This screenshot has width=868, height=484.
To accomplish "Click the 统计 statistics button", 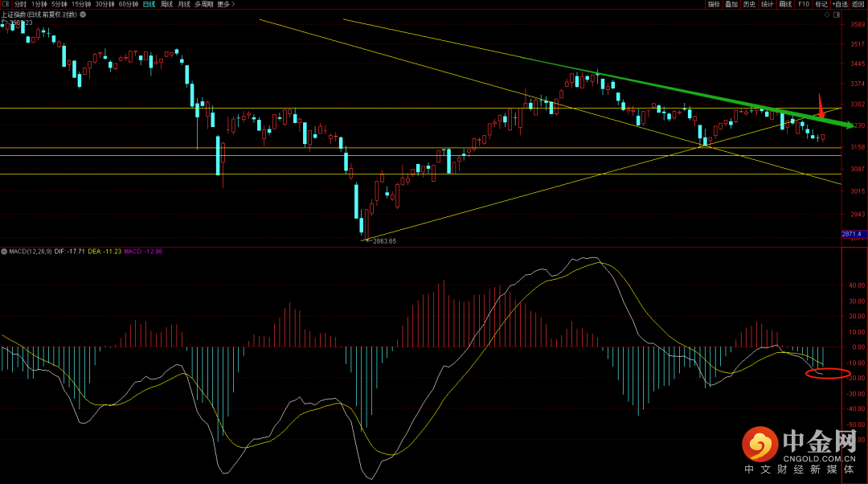I will click(x=768, y=4).
